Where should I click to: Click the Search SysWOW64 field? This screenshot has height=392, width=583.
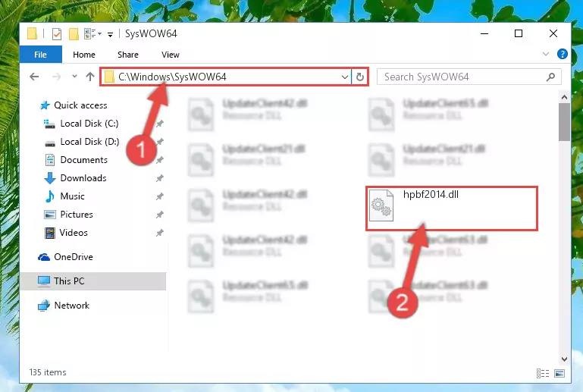469,77
